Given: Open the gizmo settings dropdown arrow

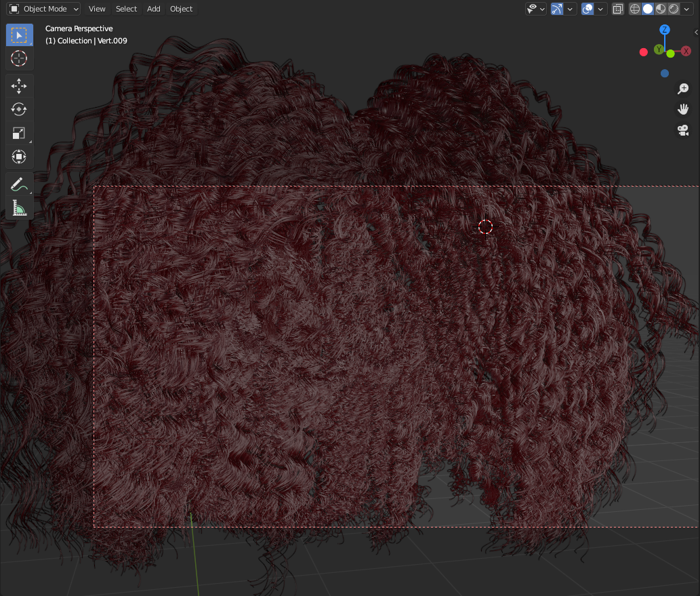Looking at the screenshot, I should (x=570, y=9).
